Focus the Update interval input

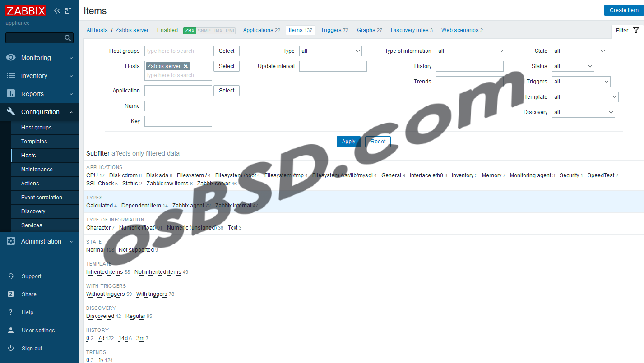pos(333,66)
